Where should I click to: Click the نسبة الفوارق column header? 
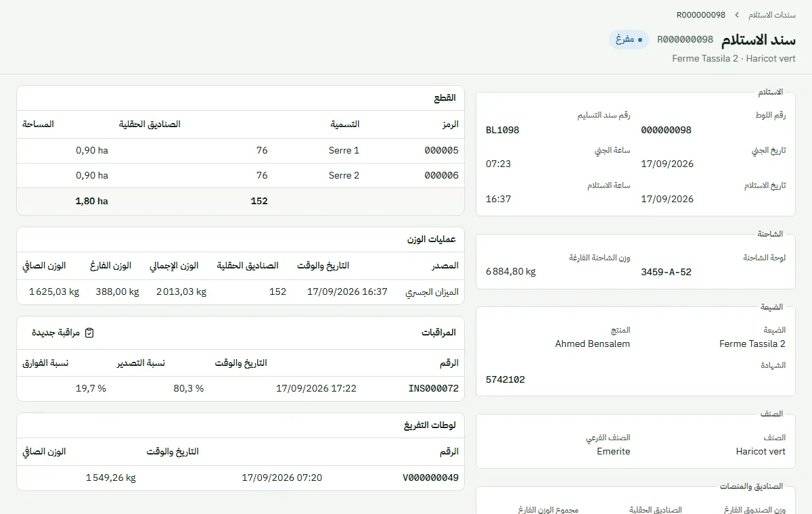coord(45,363)
